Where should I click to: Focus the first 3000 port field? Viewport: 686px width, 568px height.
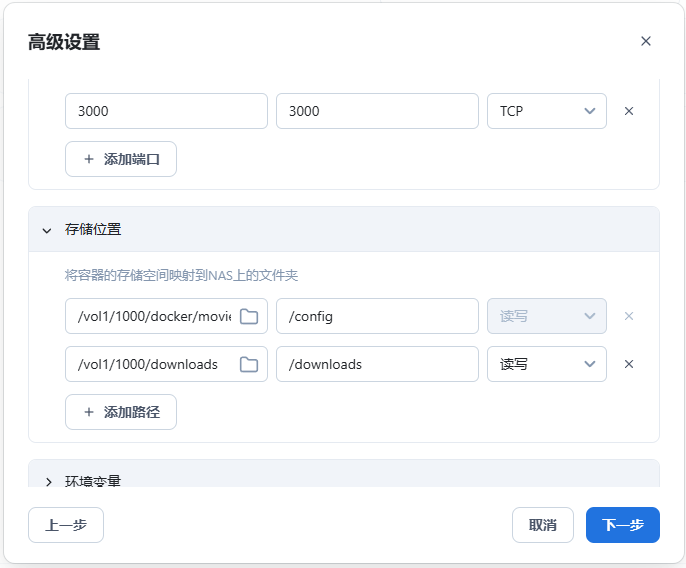coord(166,111)
